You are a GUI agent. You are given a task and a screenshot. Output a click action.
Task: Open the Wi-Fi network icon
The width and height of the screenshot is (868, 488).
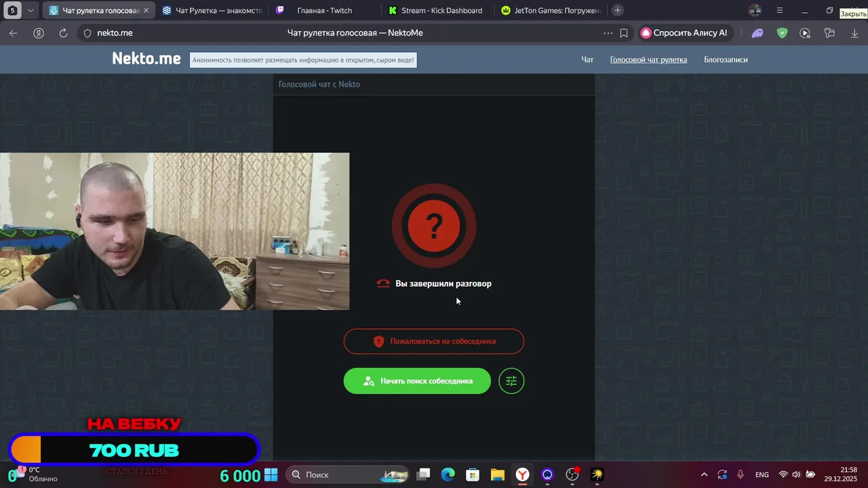[783, 474]
